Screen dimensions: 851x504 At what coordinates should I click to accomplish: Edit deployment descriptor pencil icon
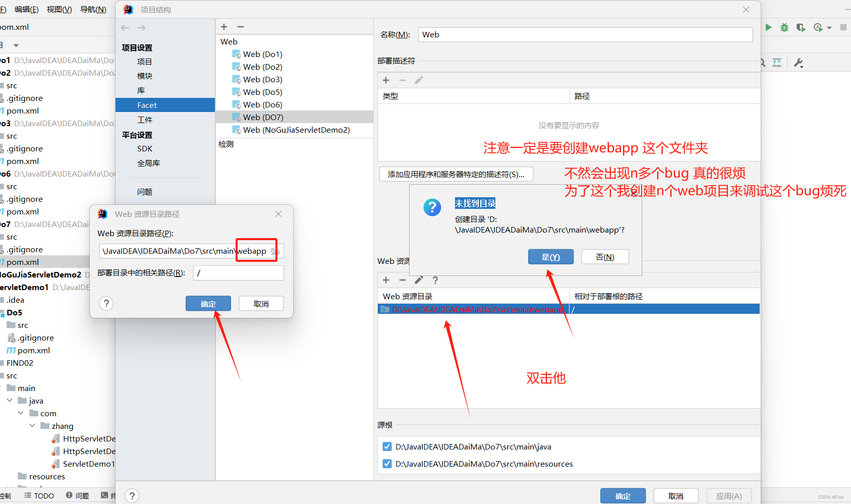[419, 80]
